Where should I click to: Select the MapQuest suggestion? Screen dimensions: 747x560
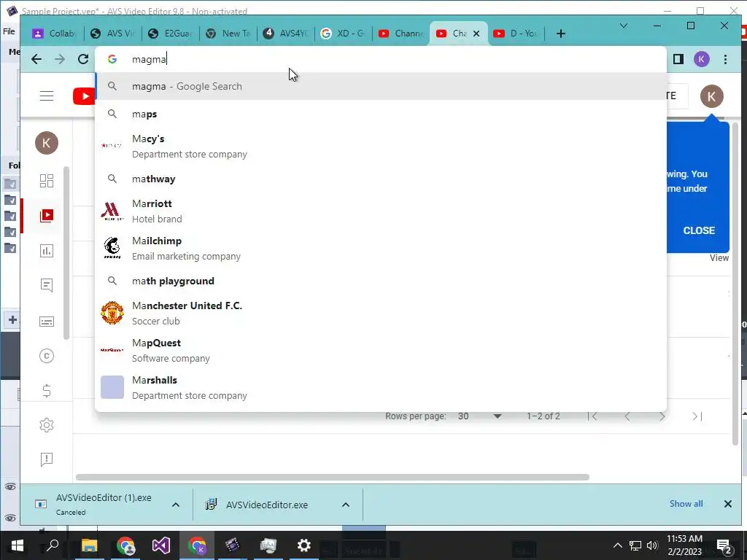tap(381, 350)
